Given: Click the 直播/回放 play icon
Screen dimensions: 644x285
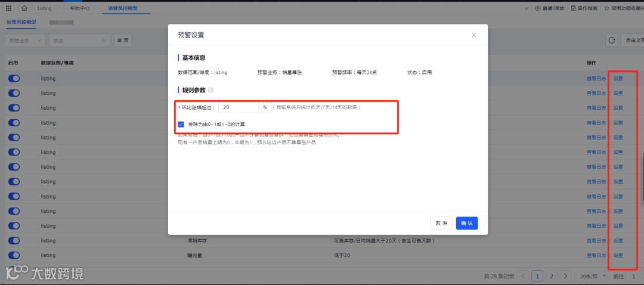Looking at the screenshot, I should (538, 8).
